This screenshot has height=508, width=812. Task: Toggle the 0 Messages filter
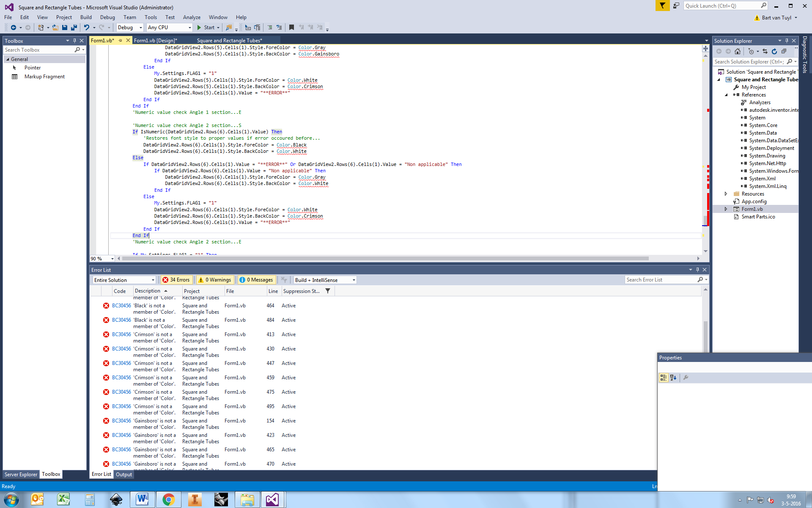(x=256, y=280)
